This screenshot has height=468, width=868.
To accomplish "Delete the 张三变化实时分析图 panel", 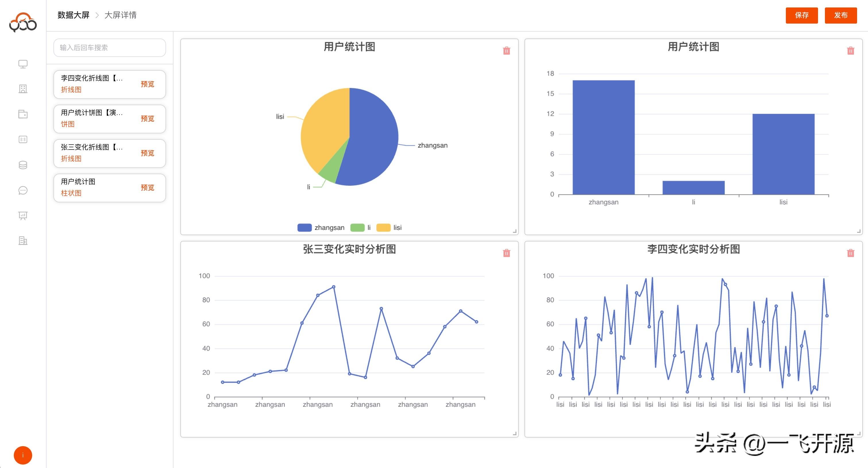I will coord(506,253).
